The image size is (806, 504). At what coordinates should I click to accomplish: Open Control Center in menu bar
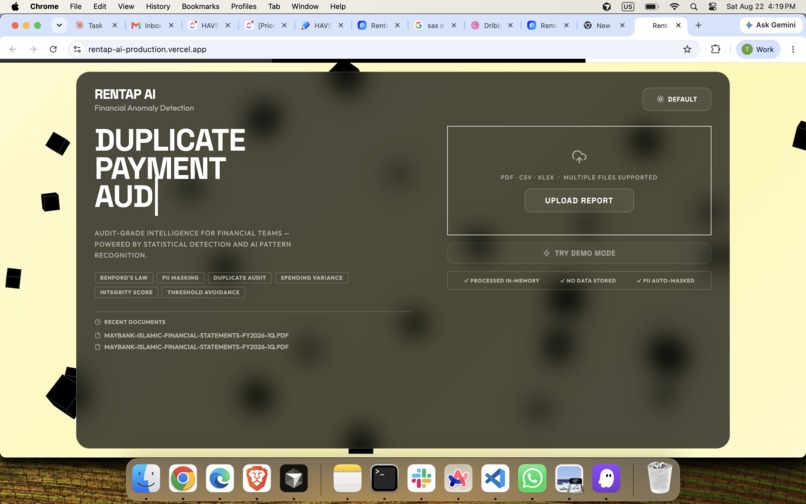pos(712,7)
